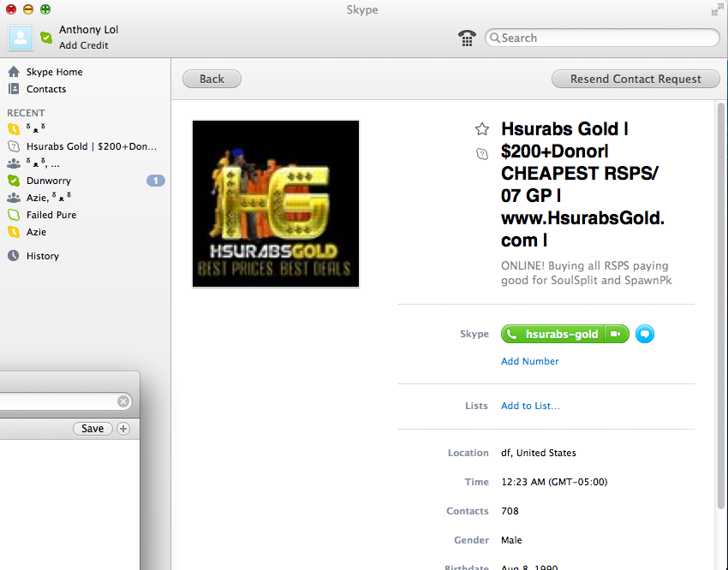
Task: Click Add Credit under Anthony Lol
Action: (x=84, y=45)
